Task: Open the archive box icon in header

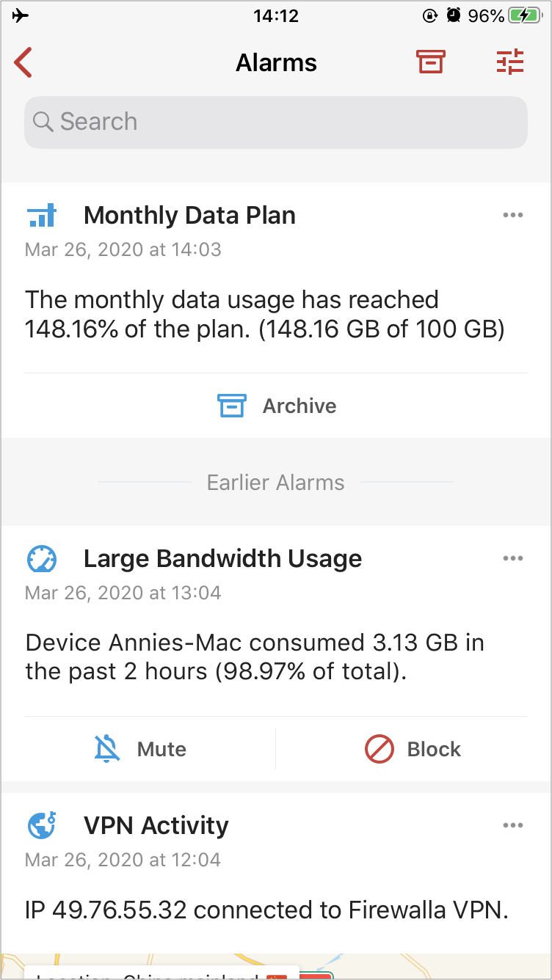Action: [x=431, y=62]
